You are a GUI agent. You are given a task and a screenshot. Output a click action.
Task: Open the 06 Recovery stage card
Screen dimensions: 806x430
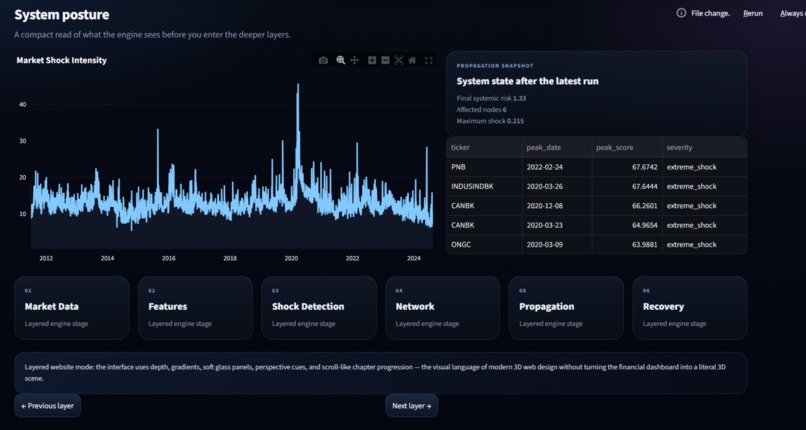pyautogui.click(x=690, y=308)
